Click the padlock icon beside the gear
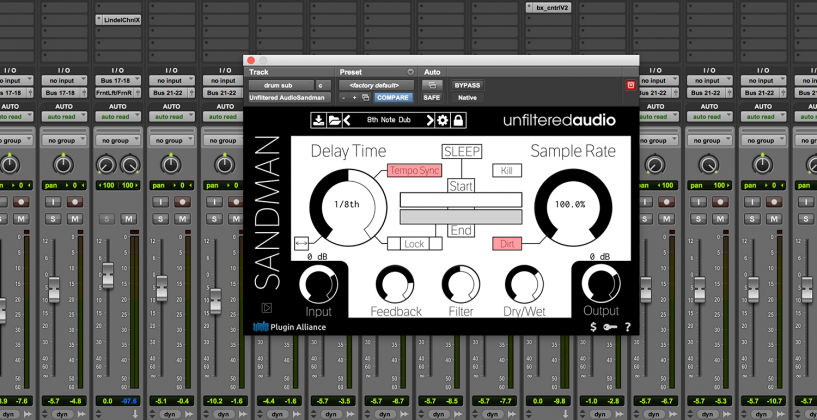 point(458,120)
